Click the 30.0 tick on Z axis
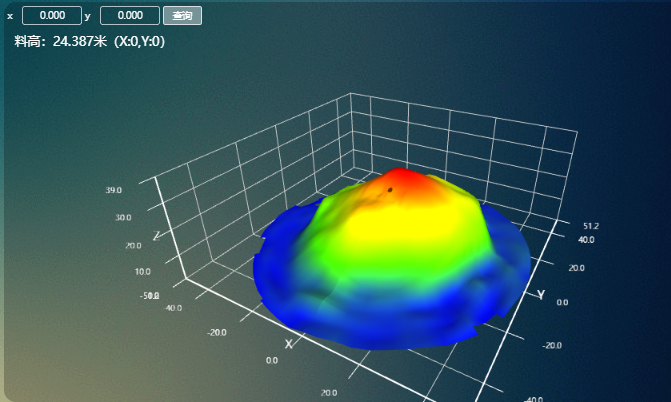This screenshot has height=402, width=671. click(123, 217)
